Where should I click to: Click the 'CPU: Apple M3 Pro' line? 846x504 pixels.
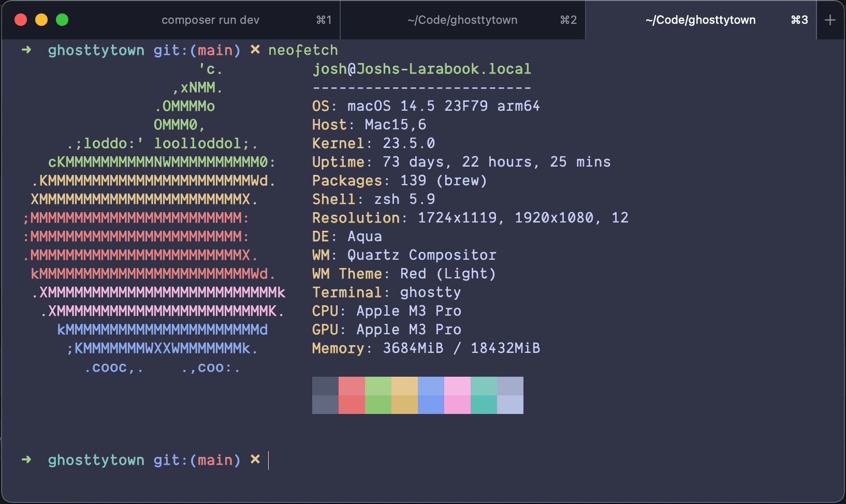[387, 311]
